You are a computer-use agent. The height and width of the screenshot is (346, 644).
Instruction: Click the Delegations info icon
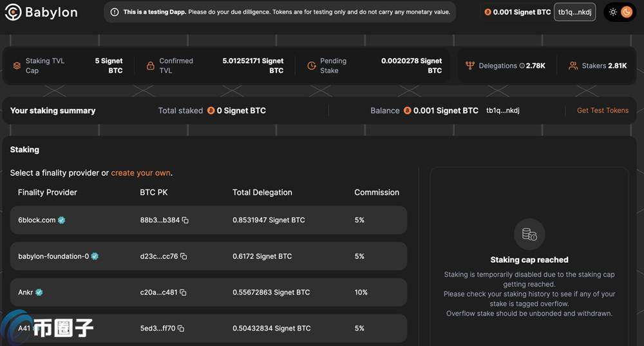tap(522, 66)
